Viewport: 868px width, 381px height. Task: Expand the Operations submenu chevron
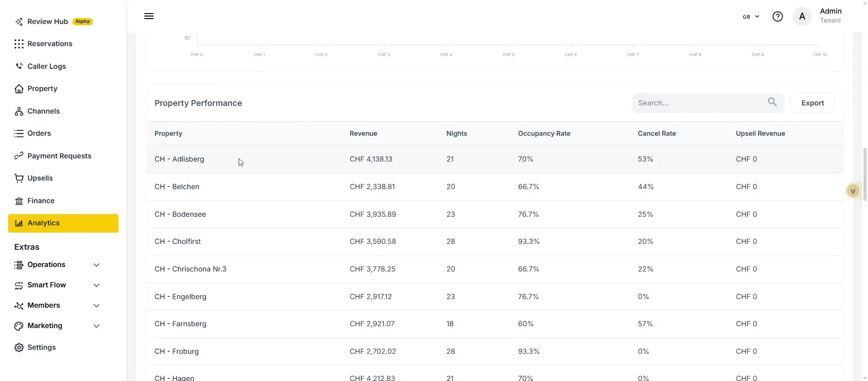pos(96,265)
